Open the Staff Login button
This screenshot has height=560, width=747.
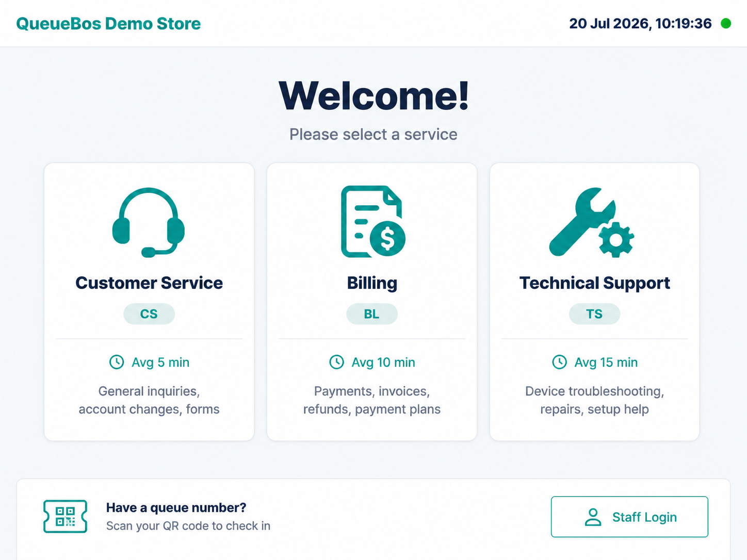click(629, 517)
